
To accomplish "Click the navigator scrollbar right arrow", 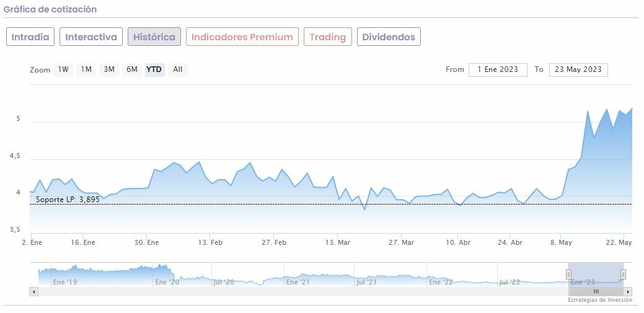I will point(628,291).
